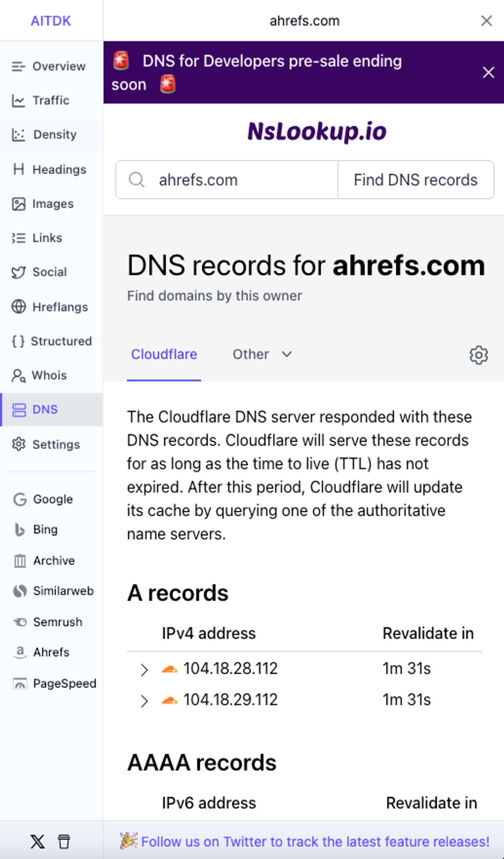Open the Overview section icon

click(x=18, y=66)
